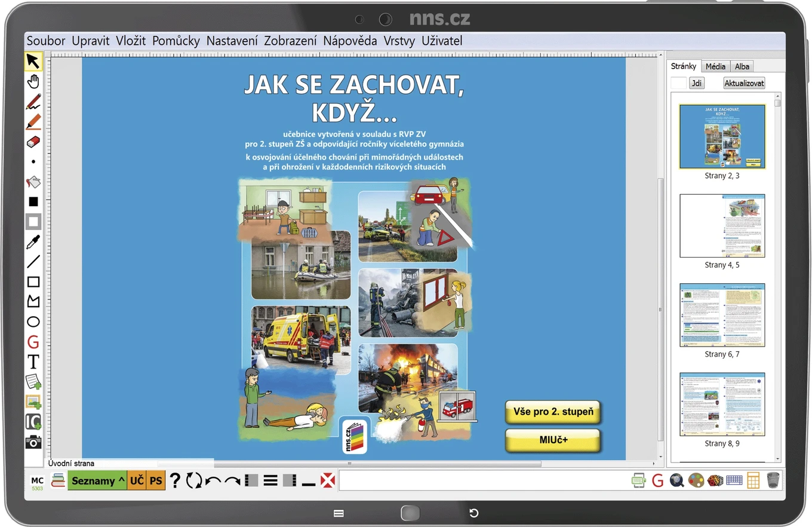Pick the hand pan tool
Screen dimensions: 812x527
33,81
